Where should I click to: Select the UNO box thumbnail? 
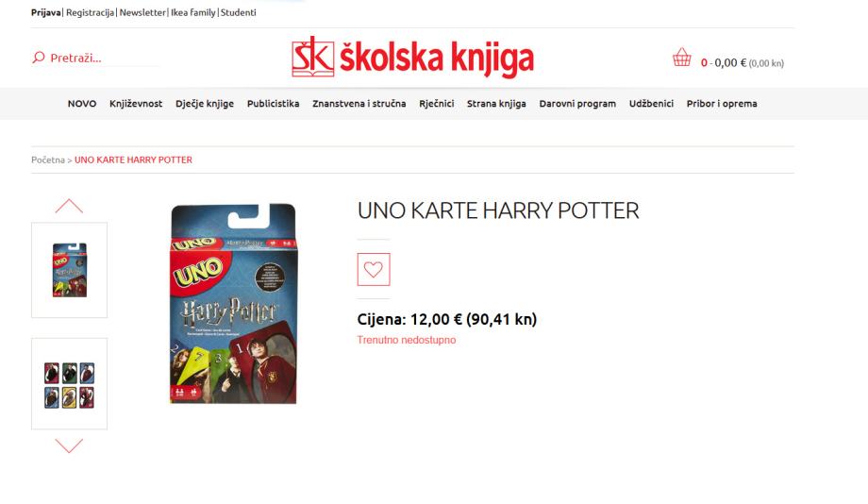[69, 270]
